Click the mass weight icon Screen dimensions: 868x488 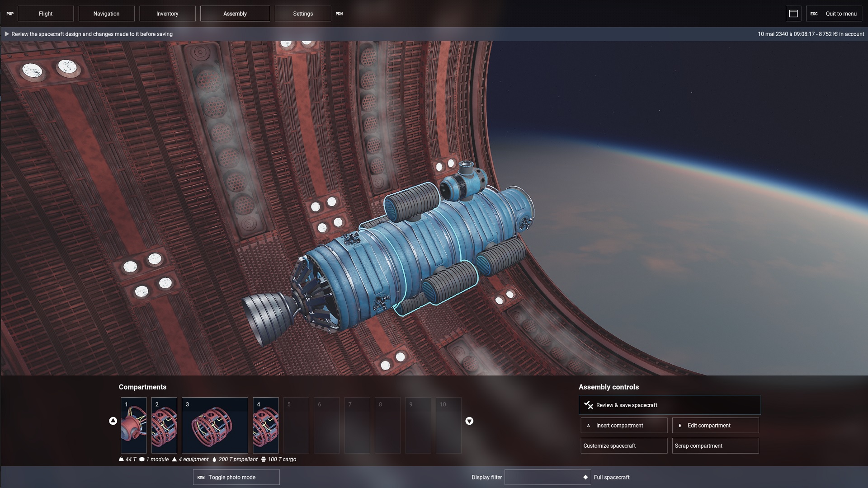point(121,459)
